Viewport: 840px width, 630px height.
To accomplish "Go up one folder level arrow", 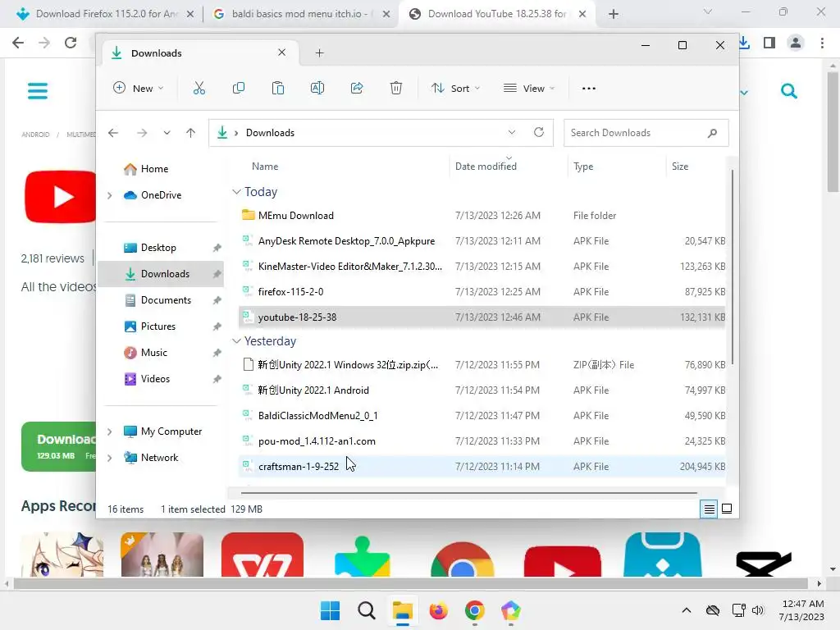I will [190, 133].
